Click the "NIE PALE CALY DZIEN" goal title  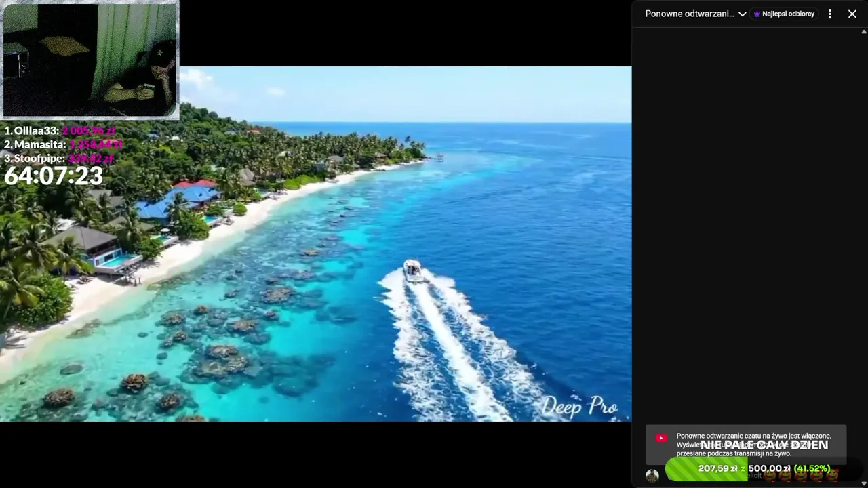click(764, 445)
